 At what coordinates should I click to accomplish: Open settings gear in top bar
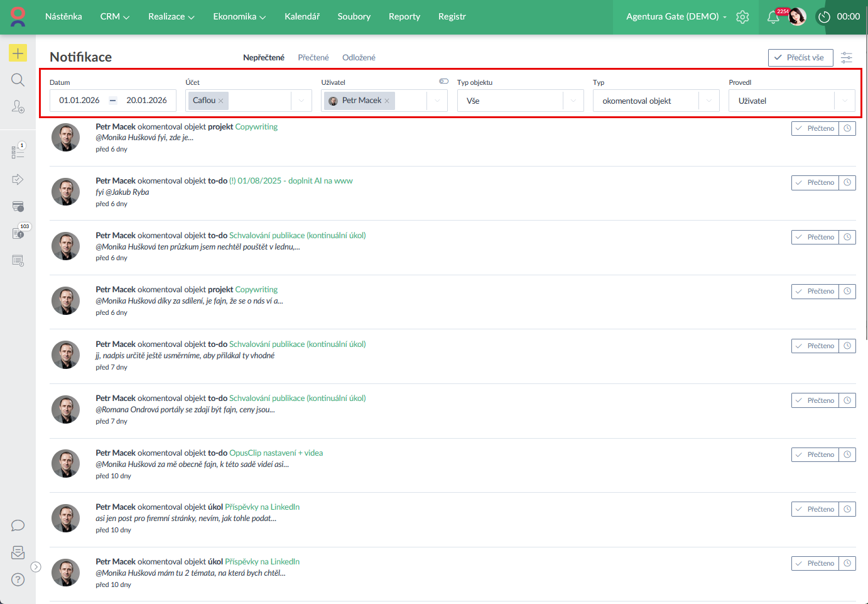click(742, 17)
